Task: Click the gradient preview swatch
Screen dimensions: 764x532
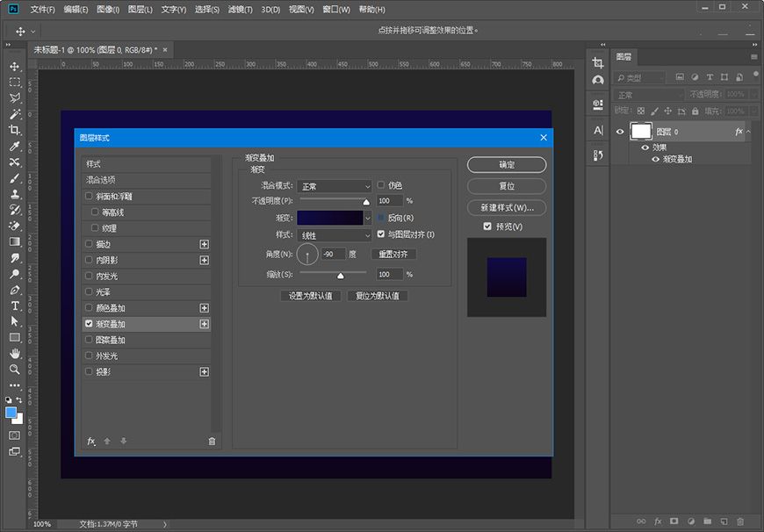Action: tap(330, 218)
